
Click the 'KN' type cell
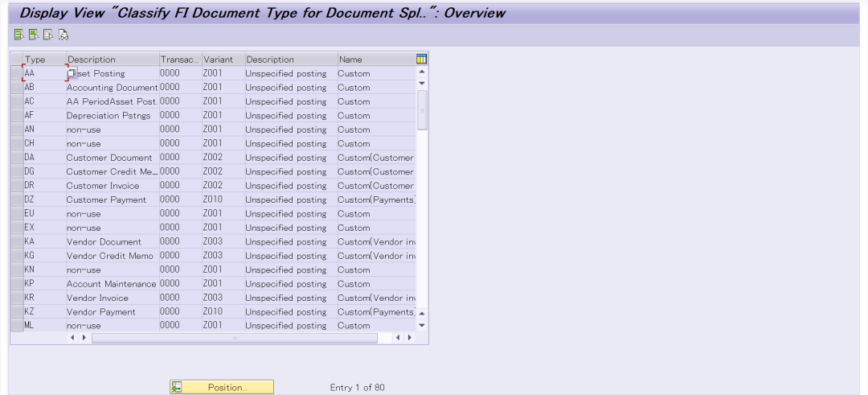[45, 270]
